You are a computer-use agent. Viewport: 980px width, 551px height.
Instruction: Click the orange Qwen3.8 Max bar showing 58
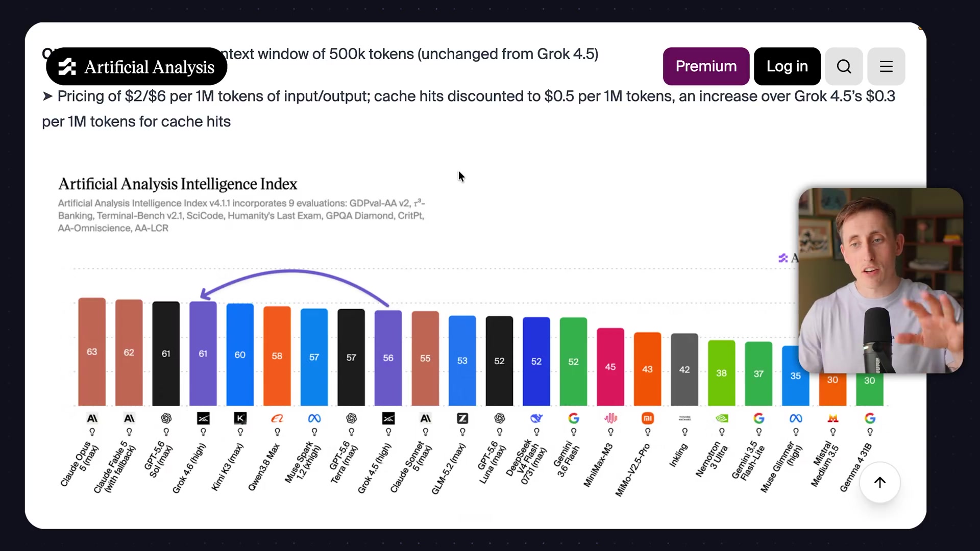click(x=277, y=356)
